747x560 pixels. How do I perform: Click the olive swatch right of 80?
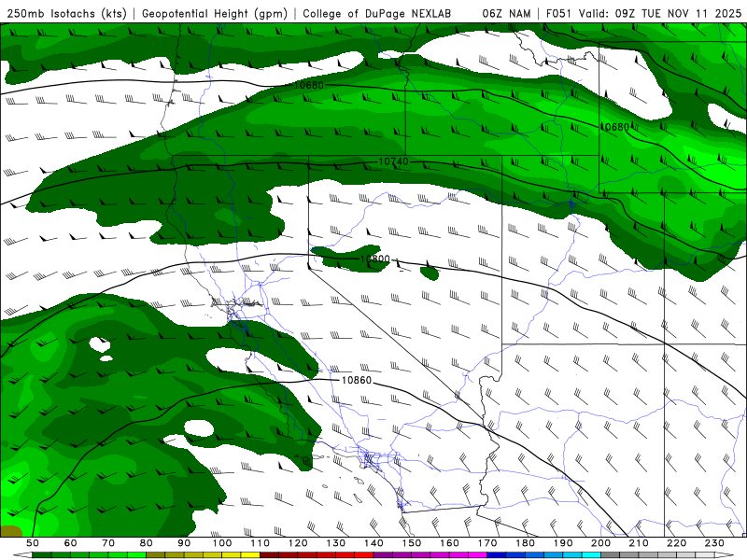point(155,555)
